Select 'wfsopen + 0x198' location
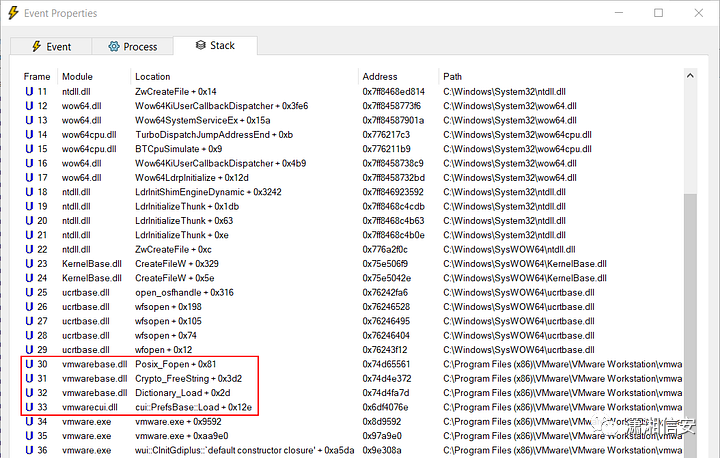This screenshot has width=720, height=458. (x=168, y=306)
